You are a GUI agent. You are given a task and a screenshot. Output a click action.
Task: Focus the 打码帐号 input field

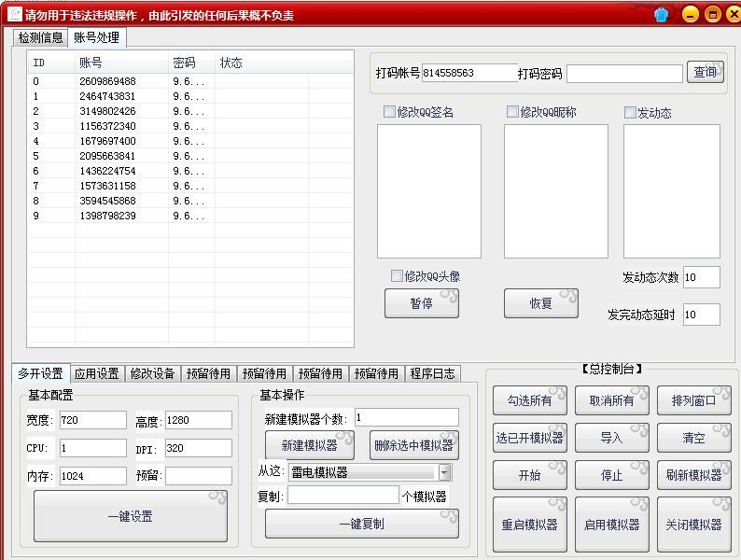point(469,73)
